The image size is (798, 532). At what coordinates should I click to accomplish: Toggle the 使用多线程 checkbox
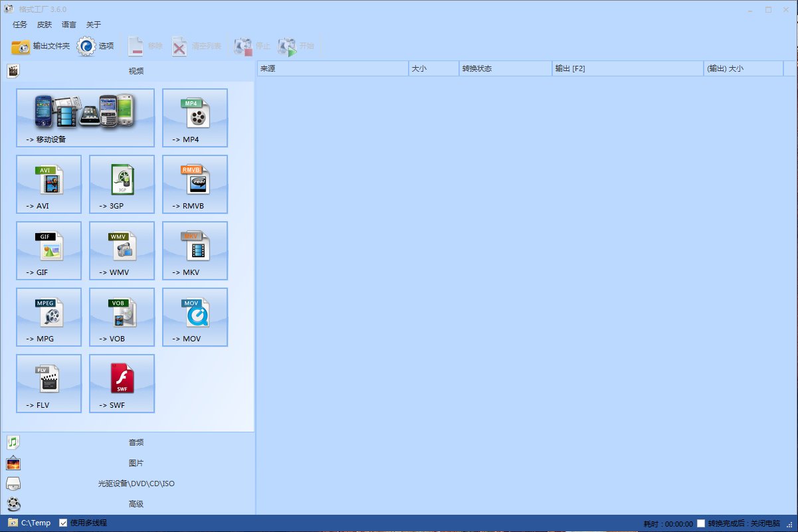click(x=63, y=523)
